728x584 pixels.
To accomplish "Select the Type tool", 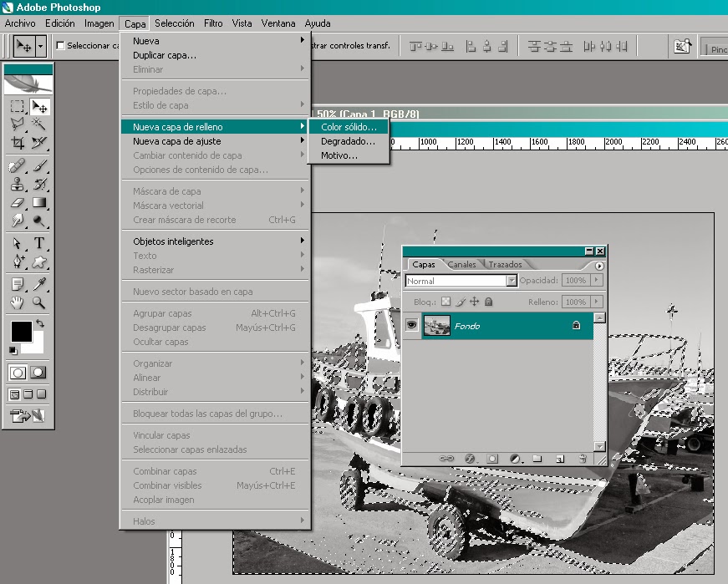I will [x=39, y=243].
